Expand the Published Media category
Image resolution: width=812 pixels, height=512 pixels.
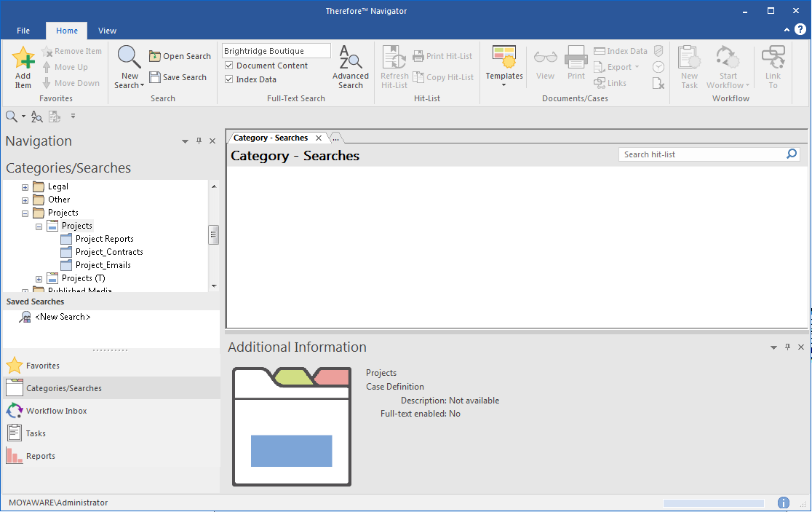click(x=25, y=290)
